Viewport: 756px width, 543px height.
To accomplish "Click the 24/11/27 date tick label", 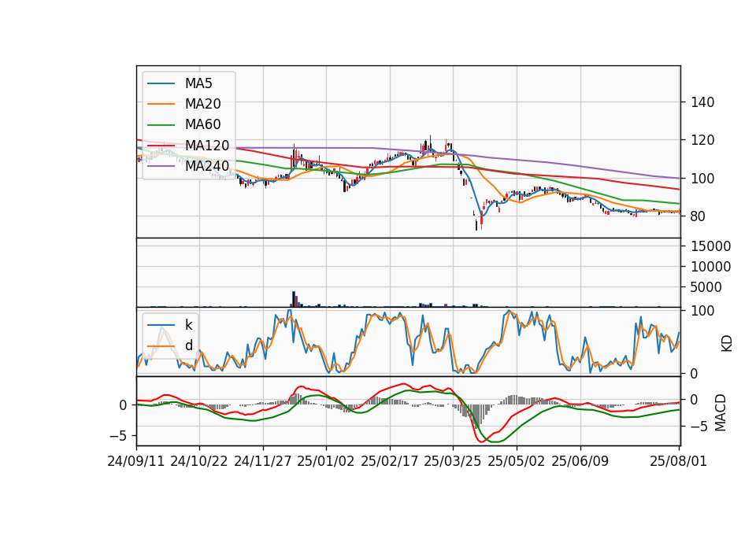I will click(263, 461).
